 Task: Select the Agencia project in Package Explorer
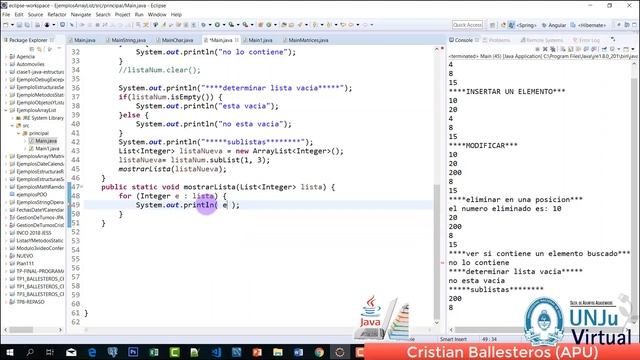pyautogui.click(x=25, y=56)
